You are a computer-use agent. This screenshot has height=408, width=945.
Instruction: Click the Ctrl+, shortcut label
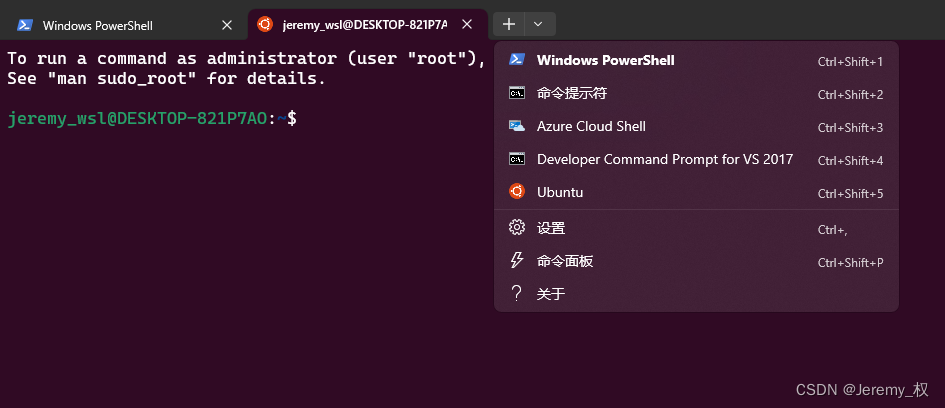click(x=832, y=230)
